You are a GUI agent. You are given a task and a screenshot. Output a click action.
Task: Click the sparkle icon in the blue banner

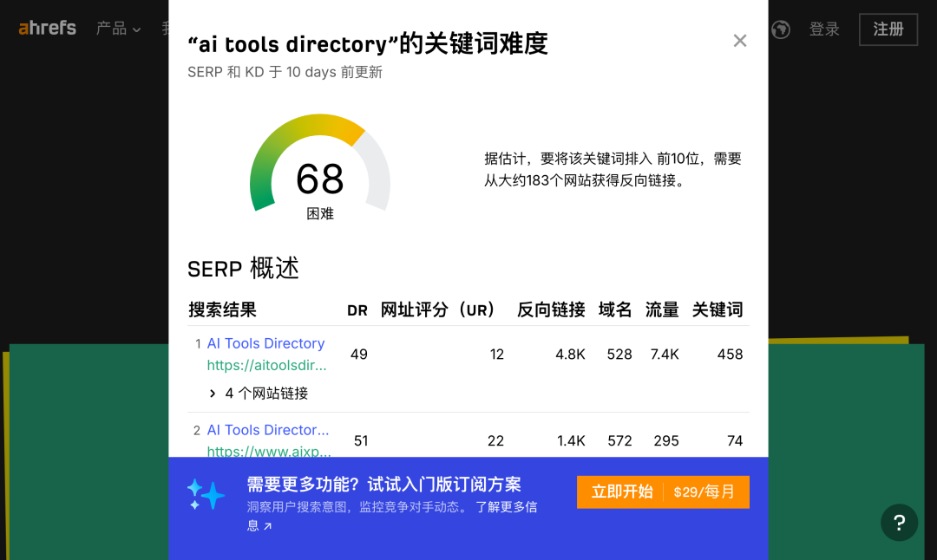coord(206,494)
